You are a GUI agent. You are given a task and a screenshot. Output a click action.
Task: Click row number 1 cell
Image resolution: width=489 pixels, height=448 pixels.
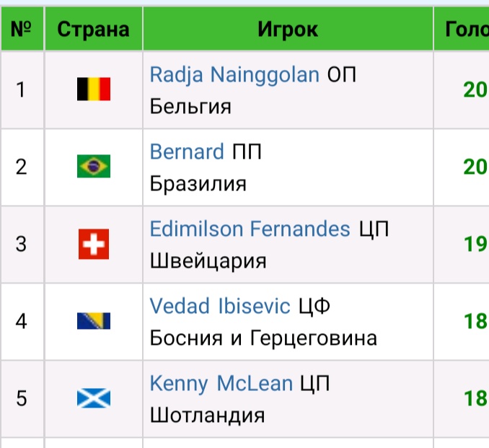(22, 89)
